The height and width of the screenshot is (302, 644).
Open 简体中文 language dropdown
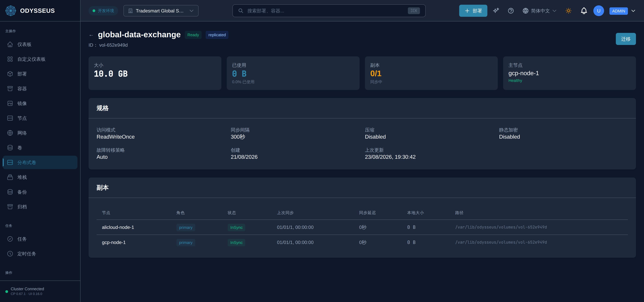point(540,11)
